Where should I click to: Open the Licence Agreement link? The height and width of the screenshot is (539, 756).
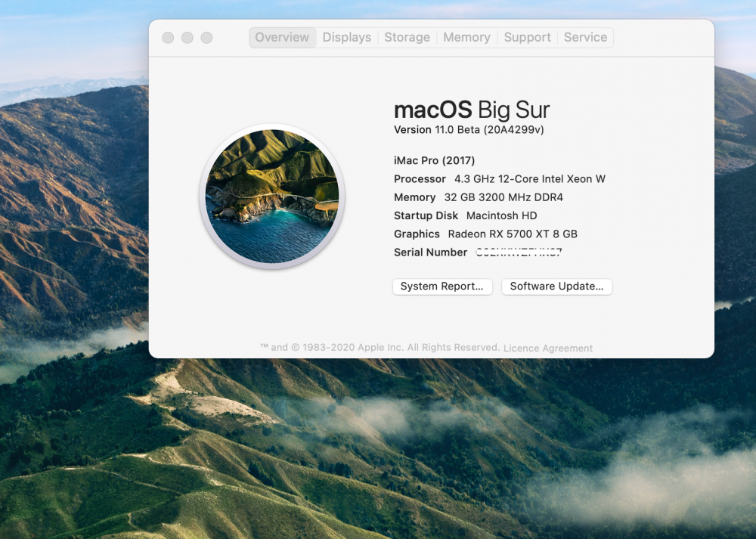point(548,348)
